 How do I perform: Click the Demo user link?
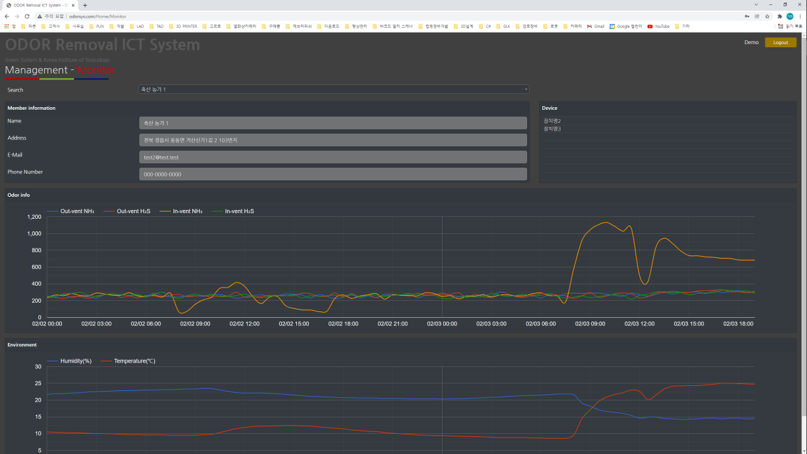pos(751,42)
